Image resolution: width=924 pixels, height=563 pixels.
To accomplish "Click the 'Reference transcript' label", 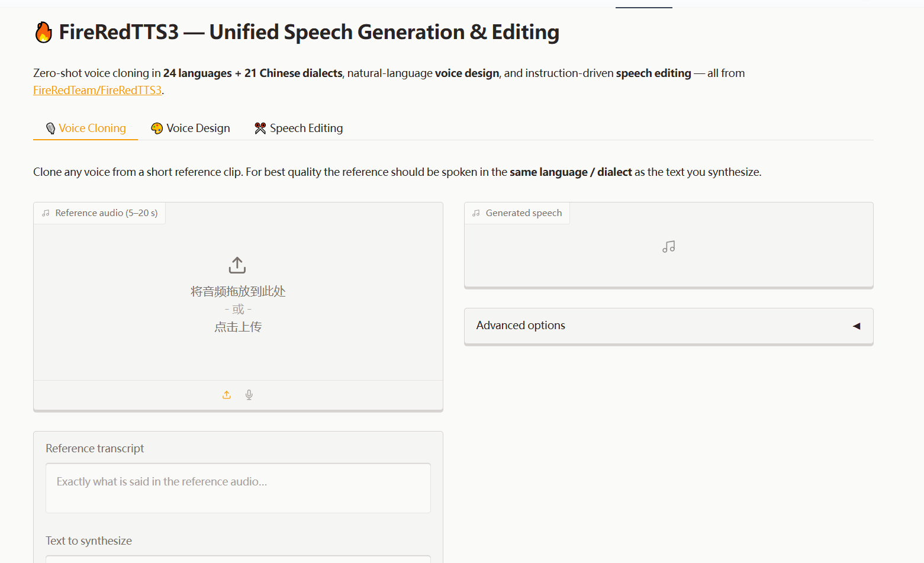I will 95,449.
